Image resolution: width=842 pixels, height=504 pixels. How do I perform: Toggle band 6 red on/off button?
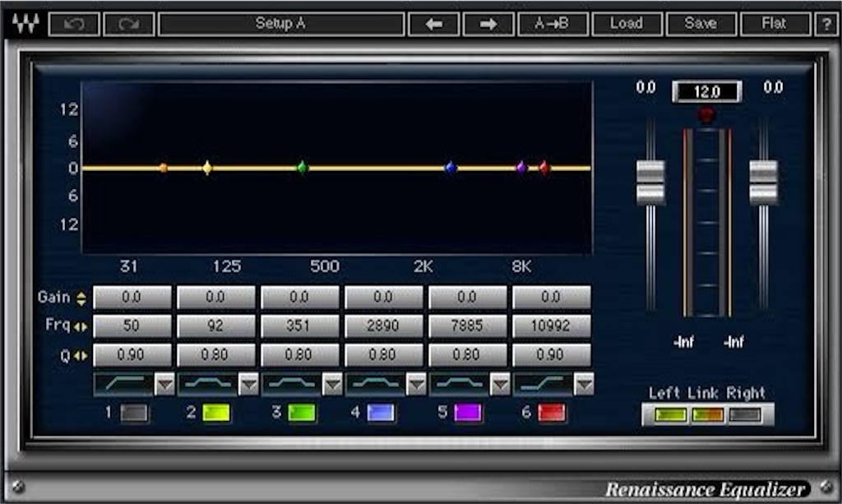[x=552, y=413]
